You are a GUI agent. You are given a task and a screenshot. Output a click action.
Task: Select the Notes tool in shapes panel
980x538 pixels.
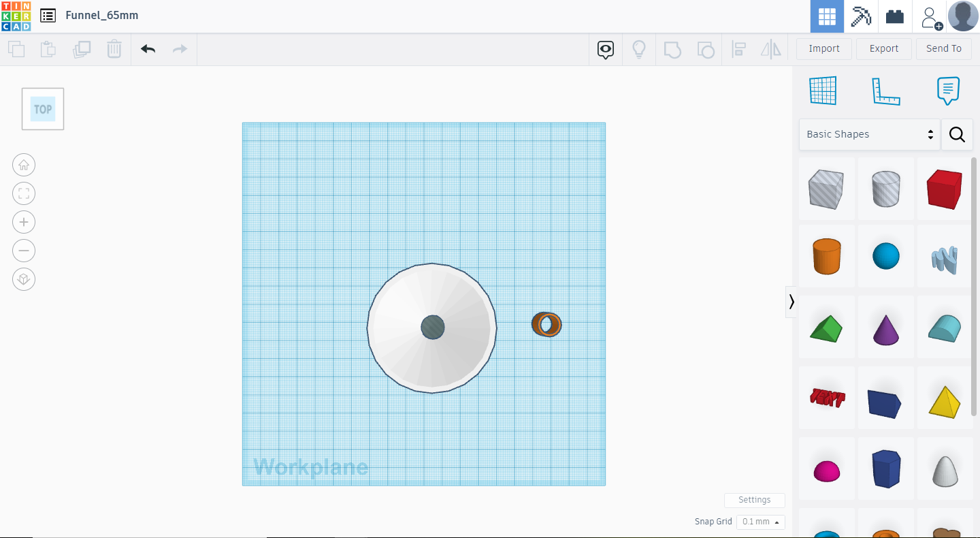[948, 91]
